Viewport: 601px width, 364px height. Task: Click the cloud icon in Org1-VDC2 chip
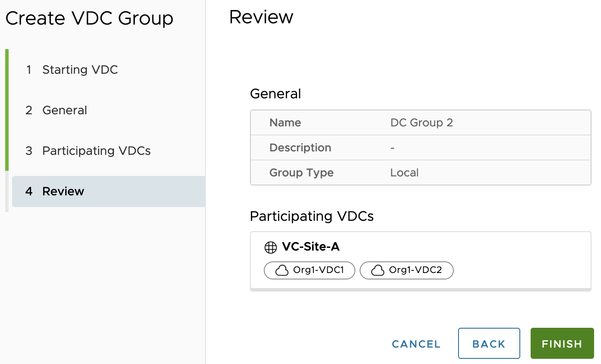[x=378, y=270]
